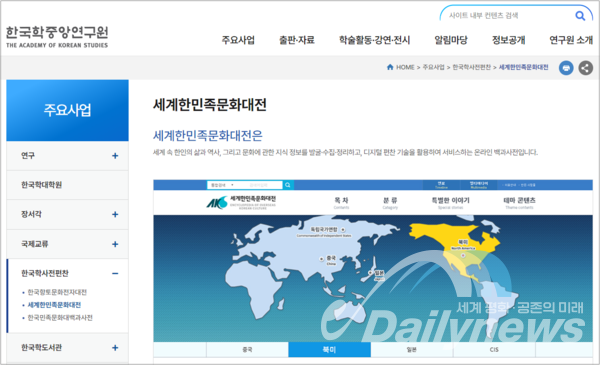Screen dimensions: 600x365
Task: Click 한국학사전편찬 in the breadcrumb
Action: 471,67
